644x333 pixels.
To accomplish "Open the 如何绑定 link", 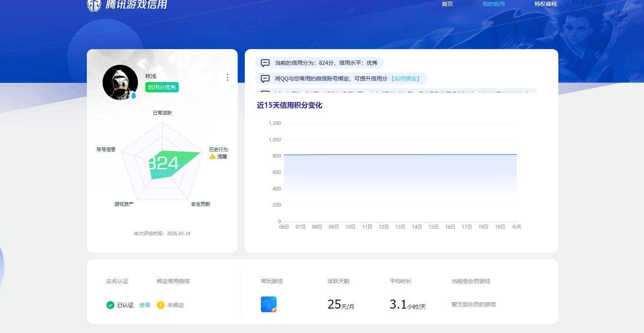I will (x=405, y=79).
